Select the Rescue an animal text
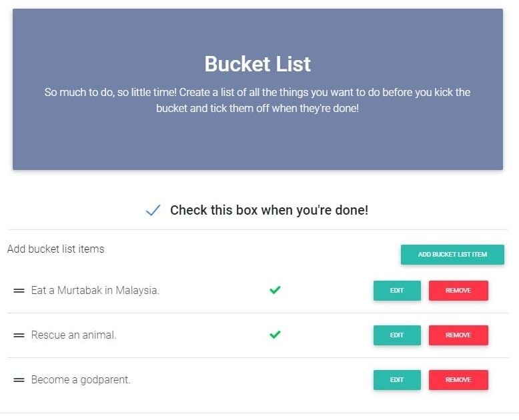The width and height of the screenshot is (519, 420). click(x=73, y=335)
